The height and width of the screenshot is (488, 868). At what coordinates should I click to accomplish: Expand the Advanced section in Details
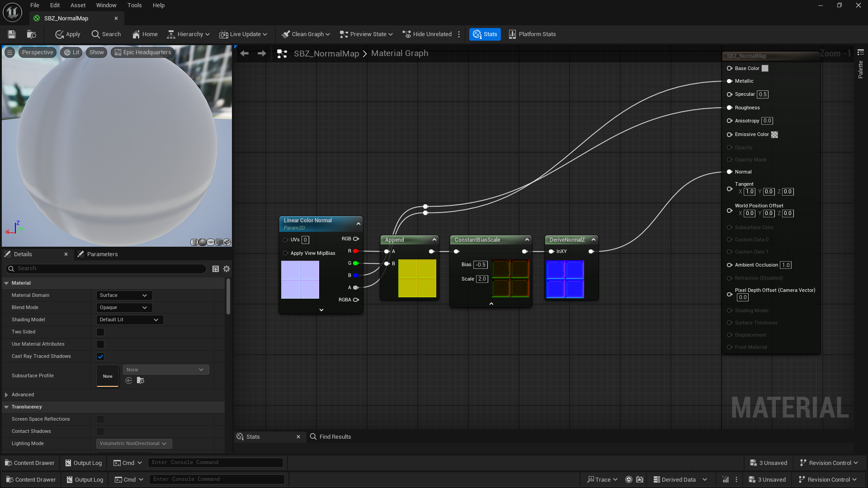(6, 394)
